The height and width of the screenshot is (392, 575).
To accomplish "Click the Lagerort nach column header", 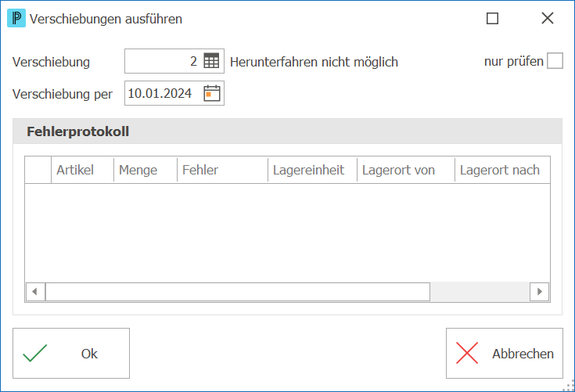I will click(x=502, y=170).
